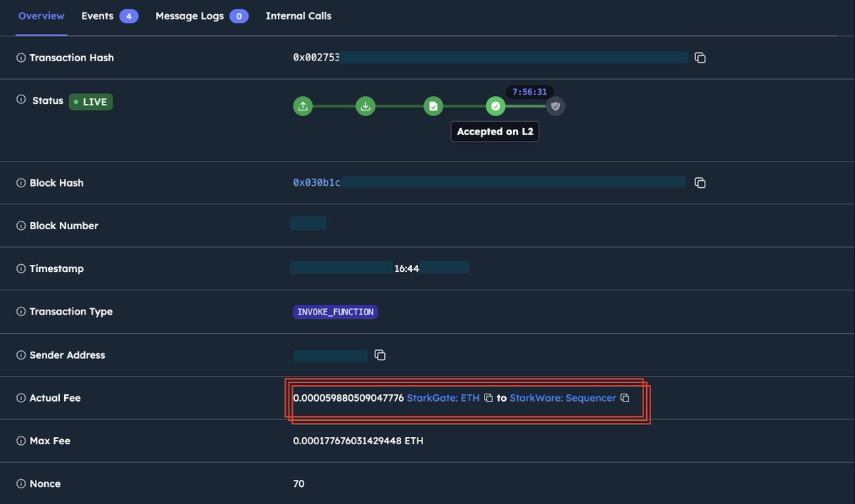The width and height of the screenshot is (855, 504).
Task: Click info icon beside Status
Action: tap(21, 100)
